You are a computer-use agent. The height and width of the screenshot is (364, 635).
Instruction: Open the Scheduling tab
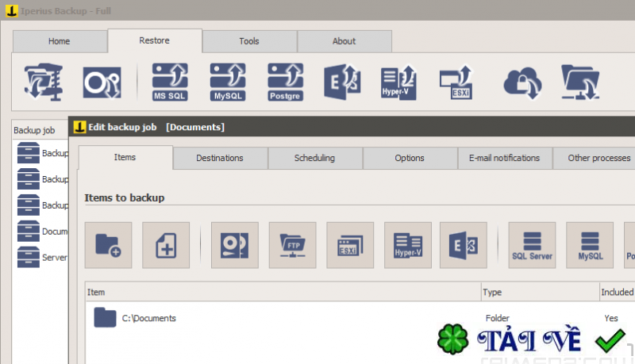point(314,158)
